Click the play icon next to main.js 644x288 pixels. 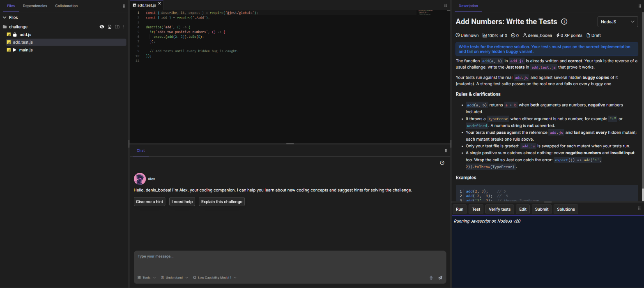[x=15, y=50]
